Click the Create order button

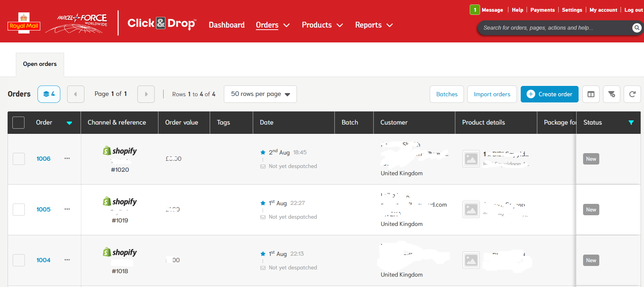[x=549, y=94]
